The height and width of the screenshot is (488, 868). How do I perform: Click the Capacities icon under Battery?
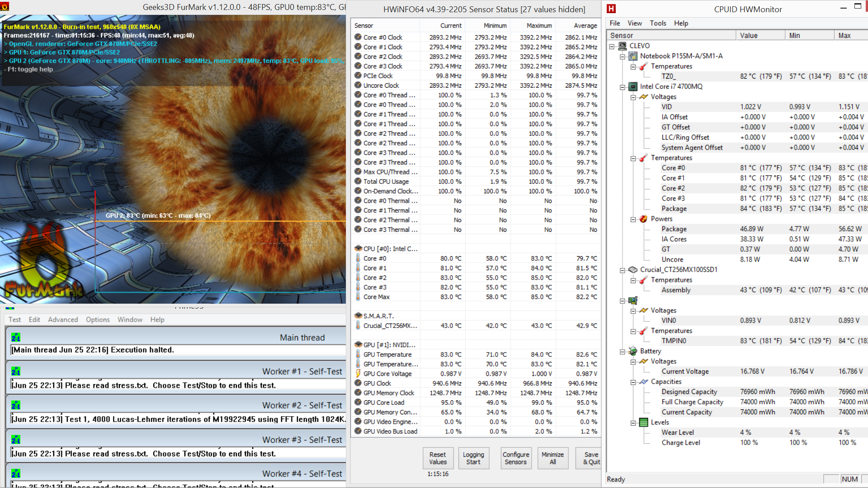(x=643, y=382)
